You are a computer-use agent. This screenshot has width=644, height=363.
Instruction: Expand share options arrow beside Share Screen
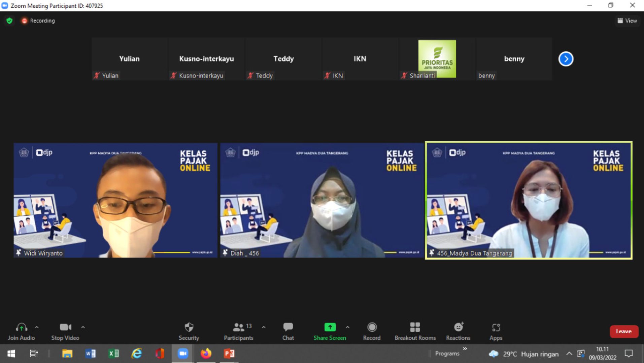click(347, 327)
